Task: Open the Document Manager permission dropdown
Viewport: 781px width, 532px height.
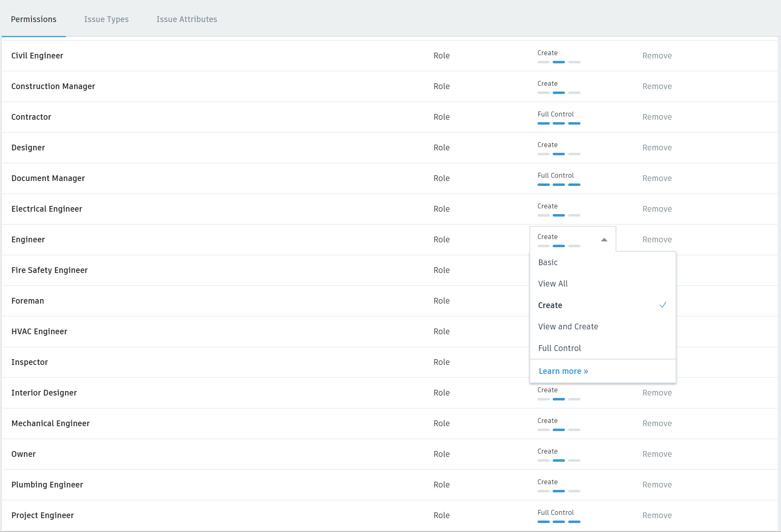Action: click(559, 180)
